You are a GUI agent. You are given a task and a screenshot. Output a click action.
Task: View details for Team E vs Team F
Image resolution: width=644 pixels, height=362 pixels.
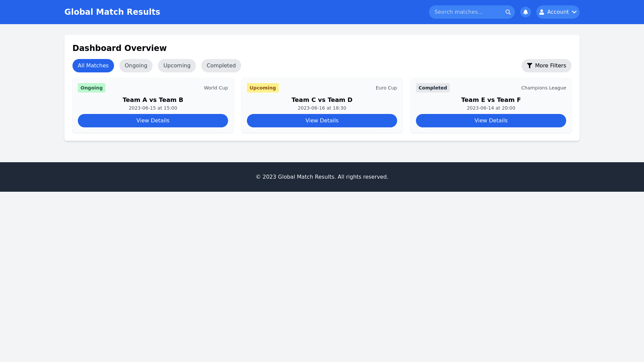coord(491,121)
